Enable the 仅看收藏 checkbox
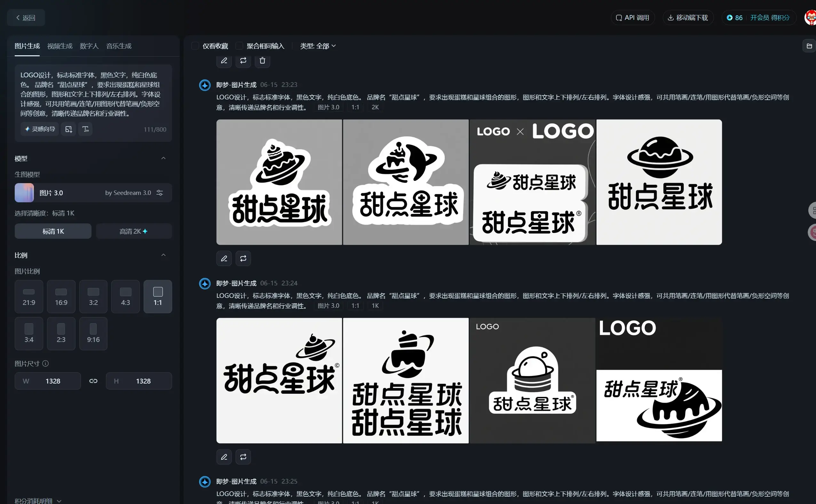The width and height of the screenshot is (816, 504). [x=195, y=46]
